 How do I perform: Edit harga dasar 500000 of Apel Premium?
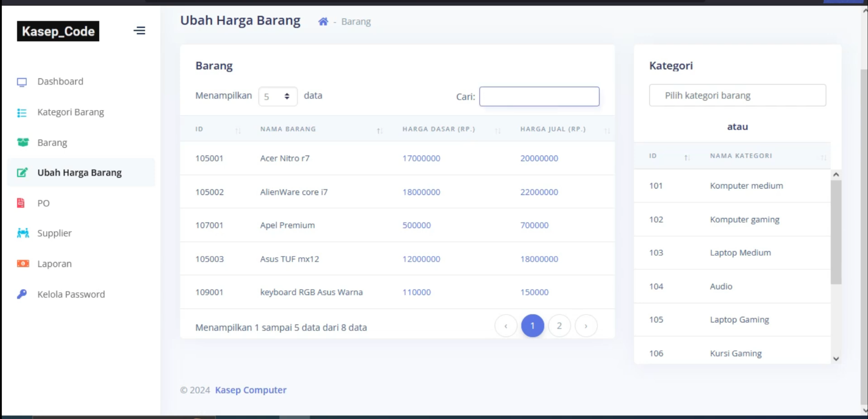coord(417,225)
